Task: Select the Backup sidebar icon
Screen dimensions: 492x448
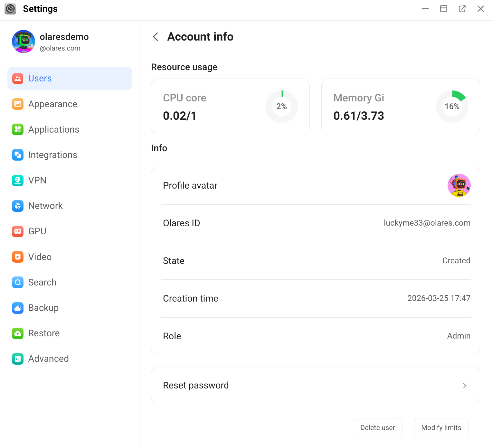Action: coord(18,308)
